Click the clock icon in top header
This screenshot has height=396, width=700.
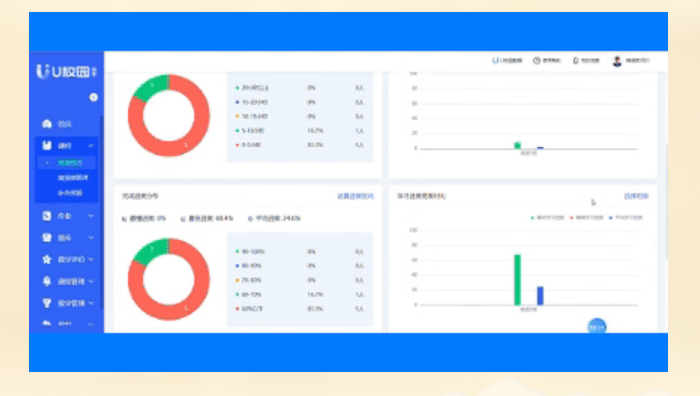537,60
